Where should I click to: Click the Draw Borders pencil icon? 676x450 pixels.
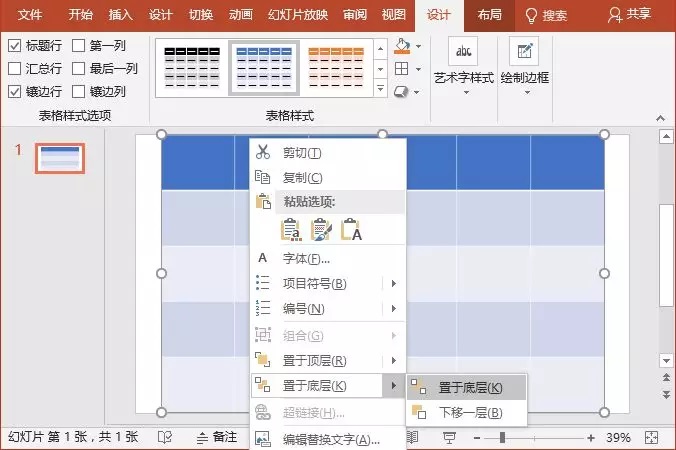[x=524, y=51]
